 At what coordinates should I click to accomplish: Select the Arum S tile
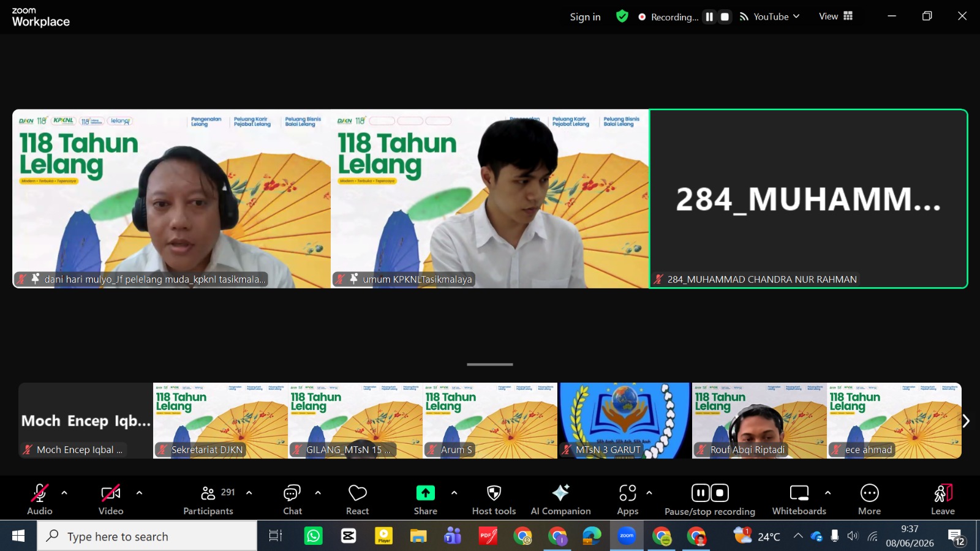(x=490, y=421)
